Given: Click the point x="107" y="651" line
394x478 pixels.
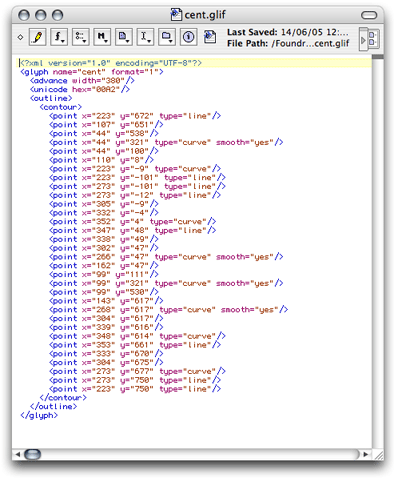Looking at the screenshot, I should click(x=106, y=125).
